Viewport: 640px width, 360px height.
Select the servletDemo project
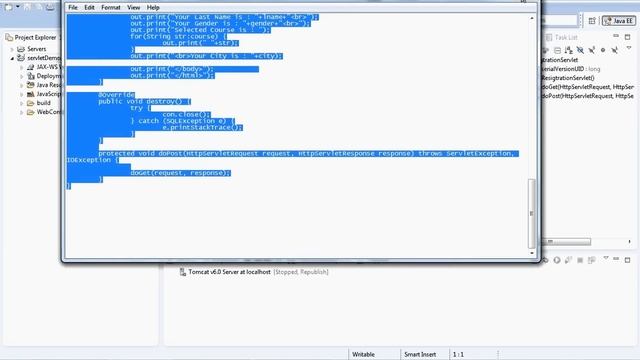[x=44, y=58]
